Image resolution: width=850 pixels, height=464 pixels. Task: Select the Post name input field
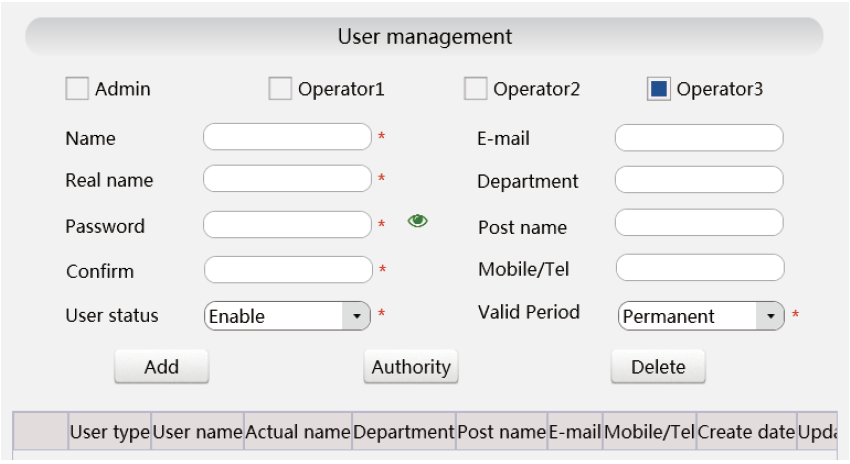(x=699, y=222)
